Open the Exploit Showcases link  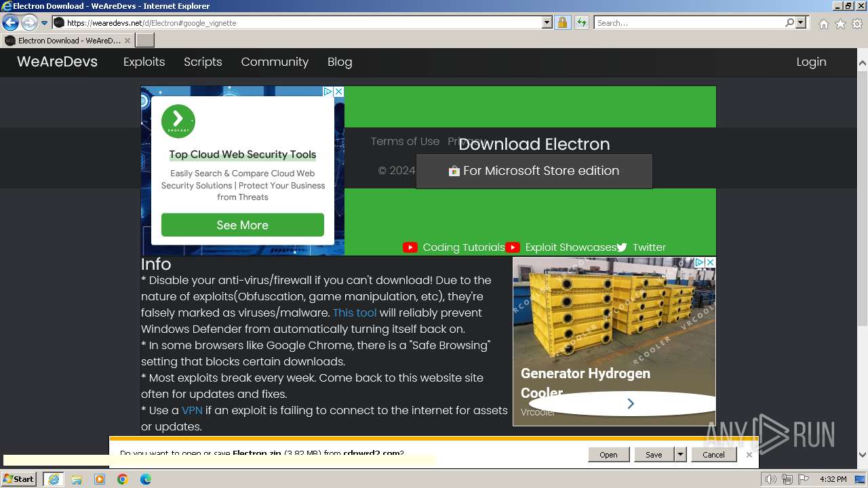pyautogui.click(x=571, y=247)
